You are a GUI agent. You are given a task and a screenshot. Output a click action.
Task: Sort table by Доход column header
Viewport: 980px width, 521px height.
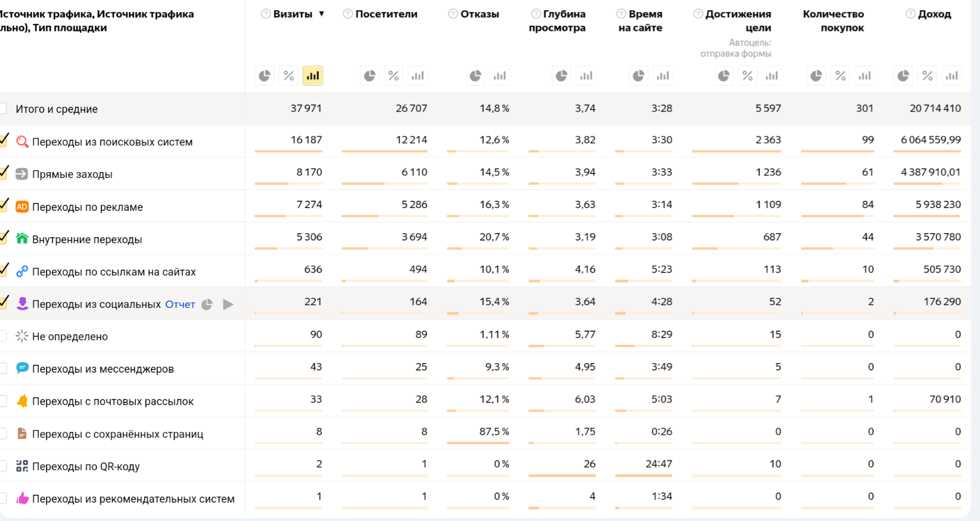click(934, 14)
